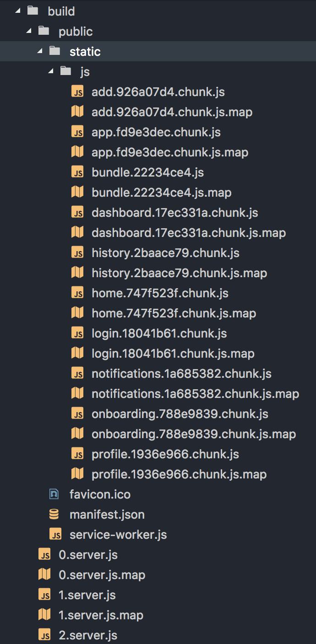Screen dimensions: 316x644
Task: Click JS icon of notifications.1a685382.chunk.js
Action: (77, 374)
